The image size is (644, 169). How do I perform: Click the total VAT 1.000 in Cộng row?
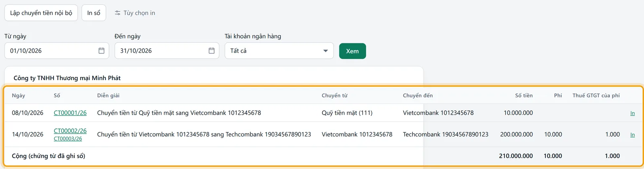click(x=612, y=156)
